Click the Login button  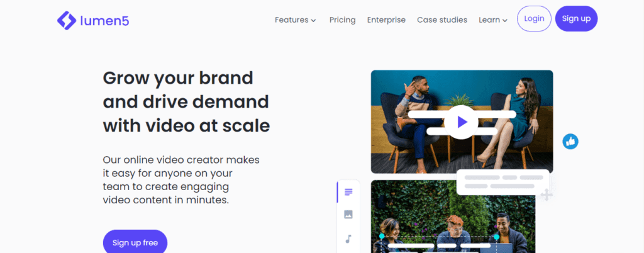tap(534, 19)
